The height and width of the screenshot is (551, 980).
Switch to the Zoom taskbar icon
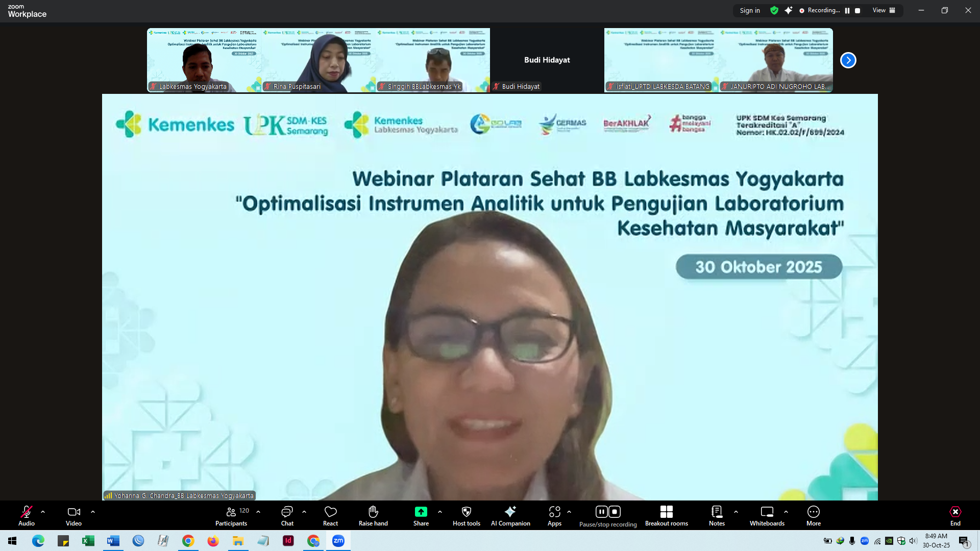(338, 541)
